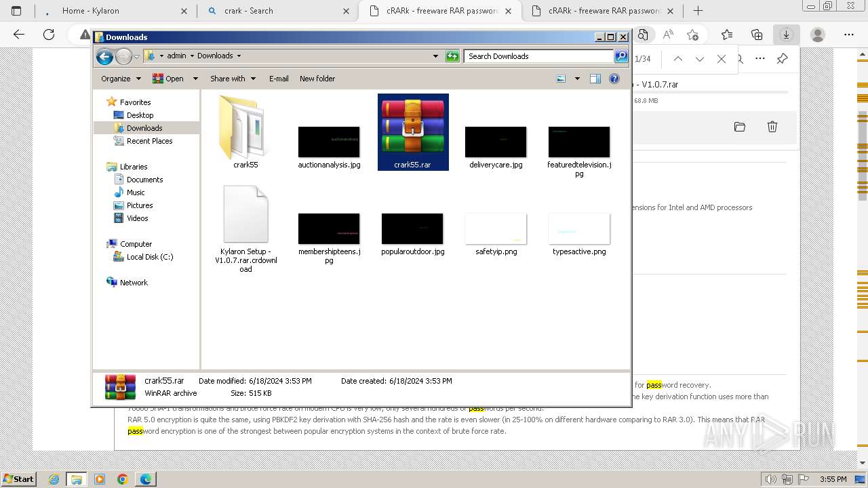This screenshot has width=868, height=488.
Task: Open the recent pages dropdown arrow
Action: (136, 56)
